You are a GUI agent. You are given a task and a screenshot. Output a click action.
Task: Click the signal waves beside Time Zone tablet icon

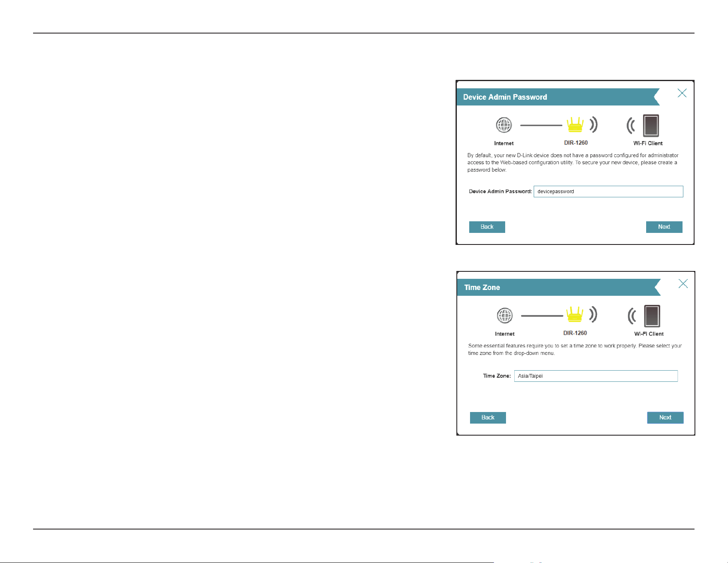click(632, 316)
